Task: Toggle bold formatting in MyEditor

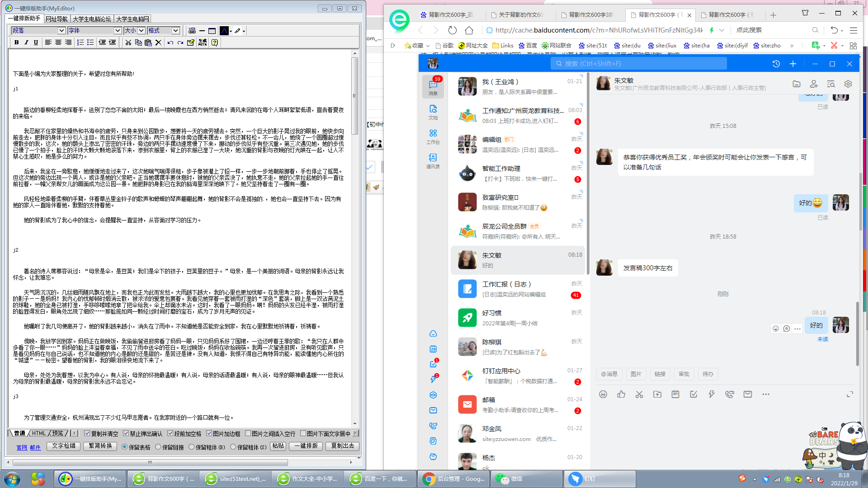Action: [x=17, y=42]
